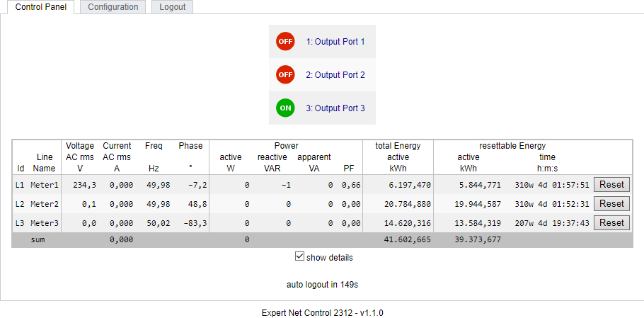
Task: Select 'Expert Net Control 2312 - v1.1.0' footer
Action: [323, 312]
